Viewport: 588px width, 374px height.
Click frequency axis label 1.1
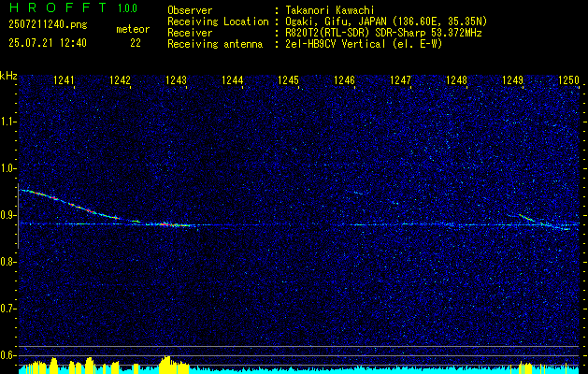[8, 122]
